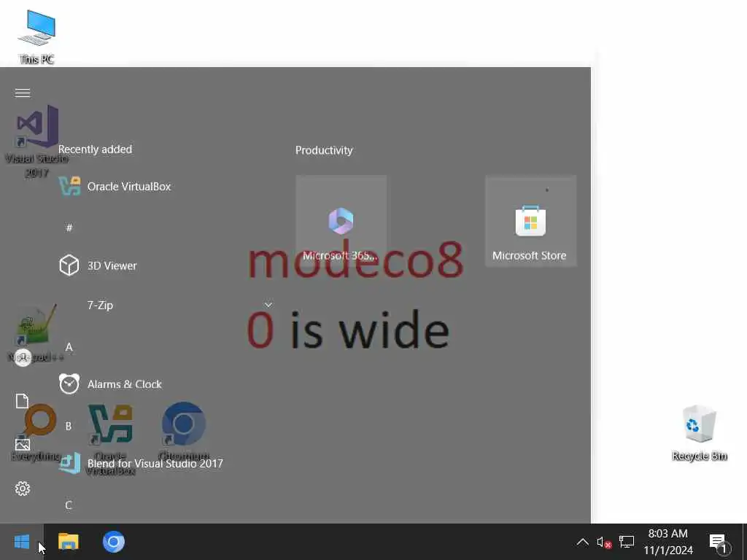Open Chromium from the taskbar

tap(113, 542)
